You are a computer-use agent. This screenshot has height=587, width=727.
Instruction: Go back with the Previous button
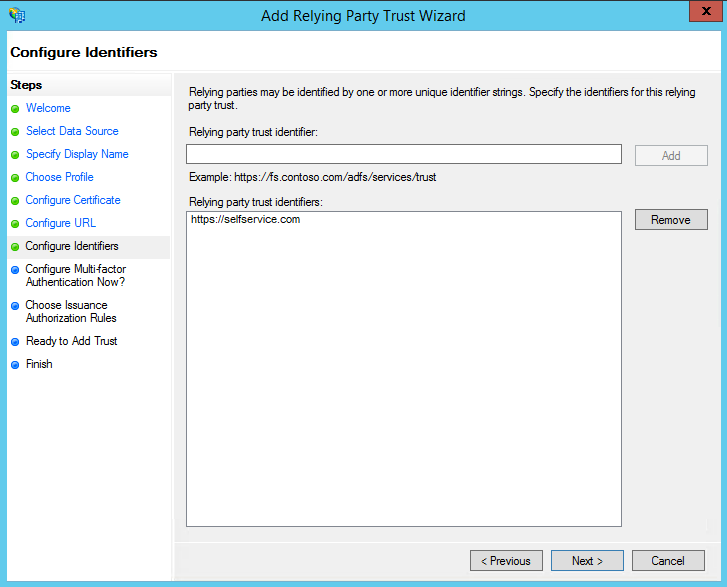pos(506,561)
